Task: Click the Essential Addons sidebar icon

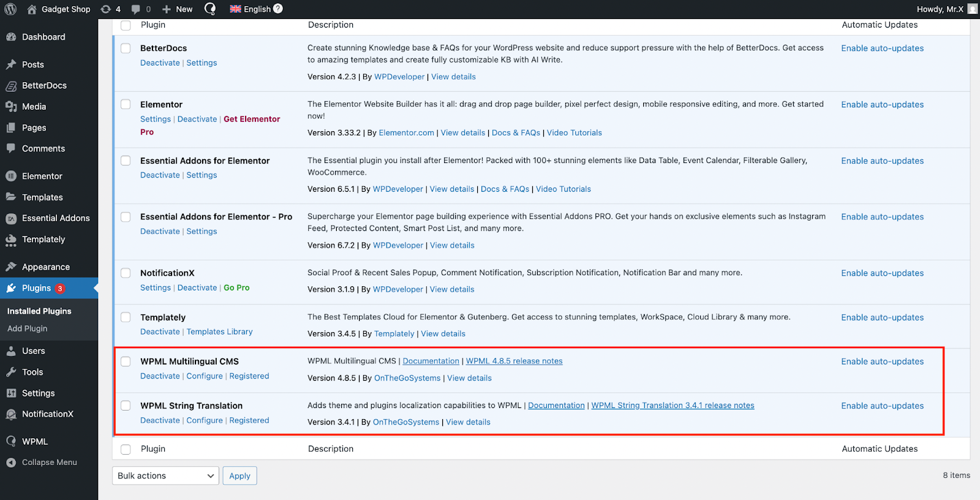Action: (11, 218)
